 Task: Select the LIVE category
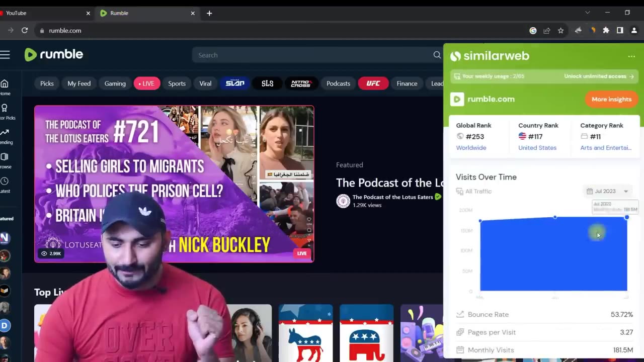[147, 83]
